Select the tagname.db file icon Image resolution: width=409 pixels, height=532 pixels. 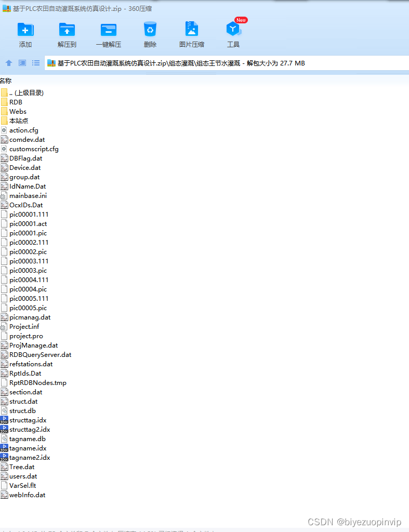tap(4, 438)
